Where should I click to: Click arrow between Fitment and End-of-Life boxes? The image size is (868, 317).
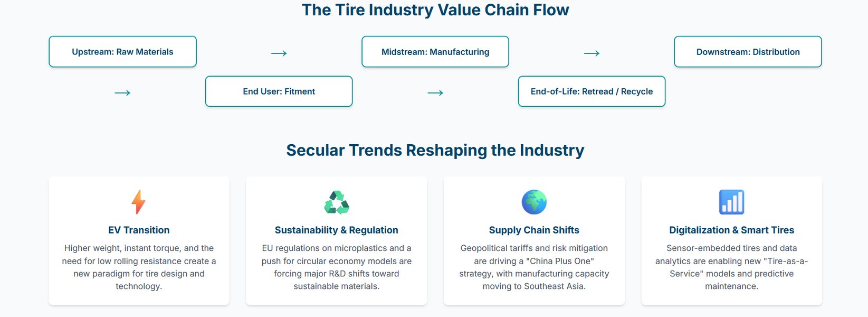pyautogui.click(x=435, y=92)
